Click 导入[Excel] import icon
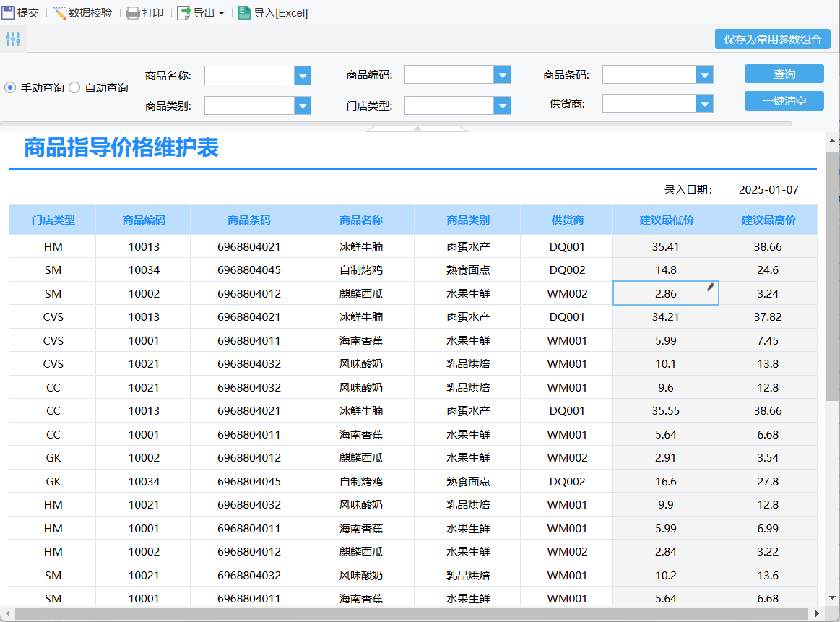This screenshot has width=840, height=622. tap(245, 12)
